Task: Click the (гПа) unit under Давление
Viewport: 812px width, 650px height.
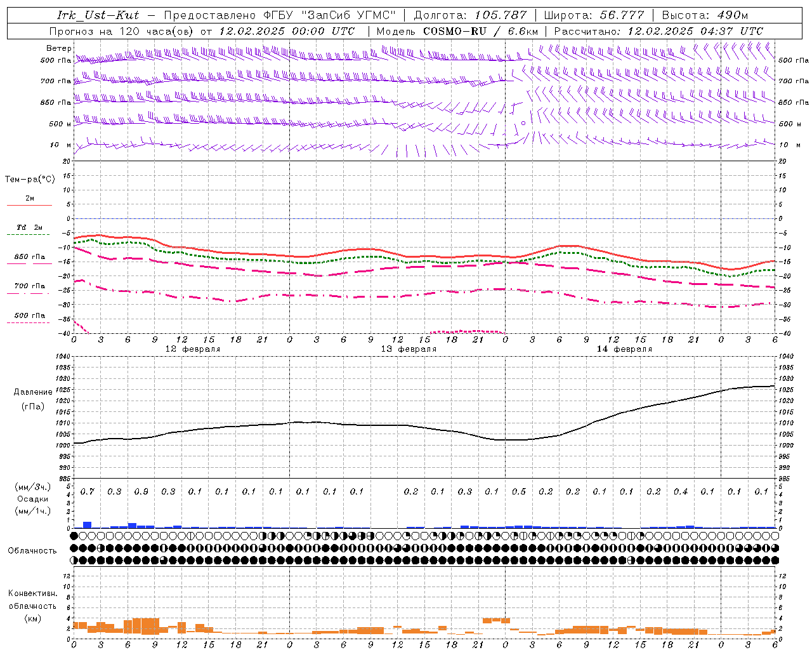Action: [x=32, y=407]
